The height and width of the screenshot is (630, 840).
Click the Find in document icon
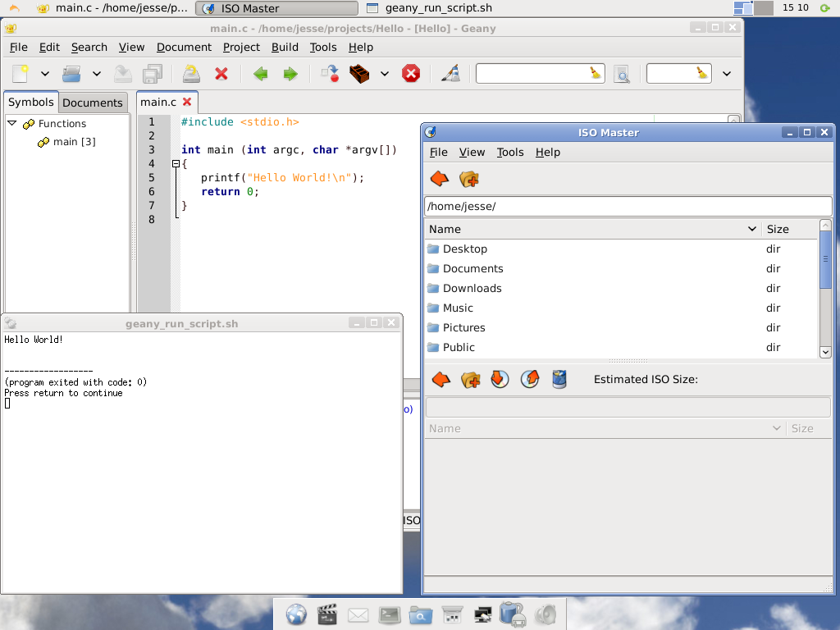pyautogui.click(x=622, y=74)
